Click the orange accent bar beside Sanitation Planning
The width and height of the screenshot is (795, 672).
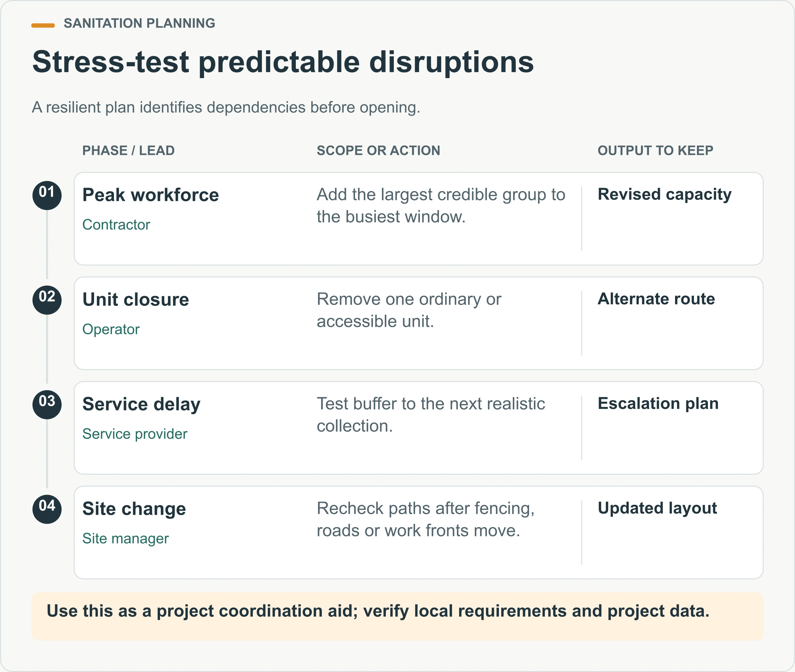point(43,25)
